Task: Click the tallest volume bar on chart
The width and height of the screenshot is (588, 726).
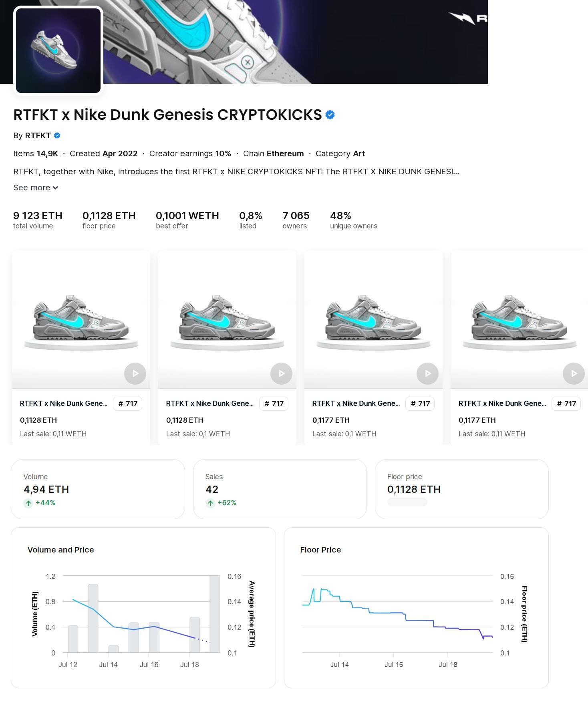Action: (215, 614)
